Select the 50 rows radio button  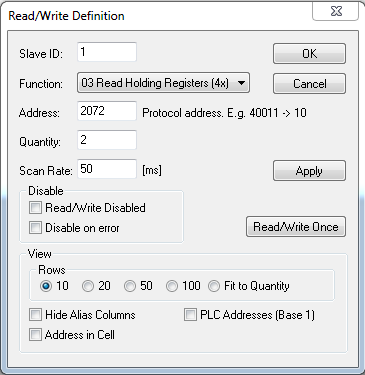pyautogui.click(x=130, y=286)
